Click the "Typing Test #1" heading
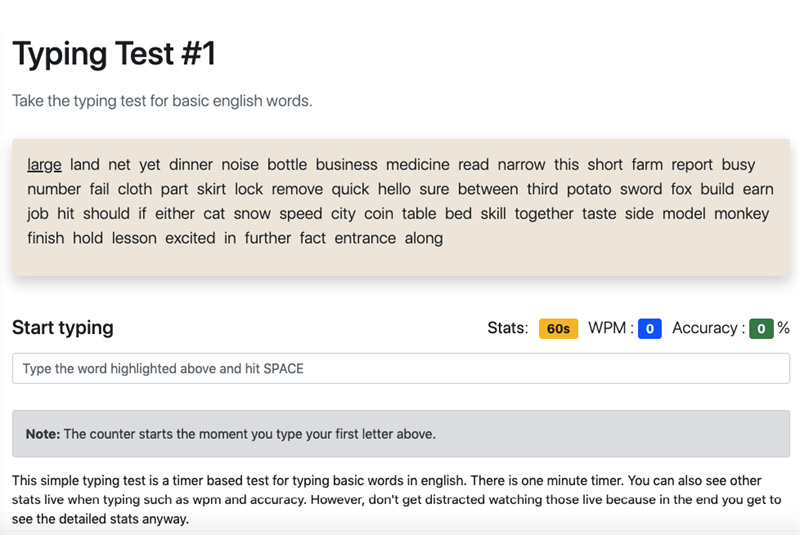The width and height of the screenshot is (800, 535). point(114,53)
